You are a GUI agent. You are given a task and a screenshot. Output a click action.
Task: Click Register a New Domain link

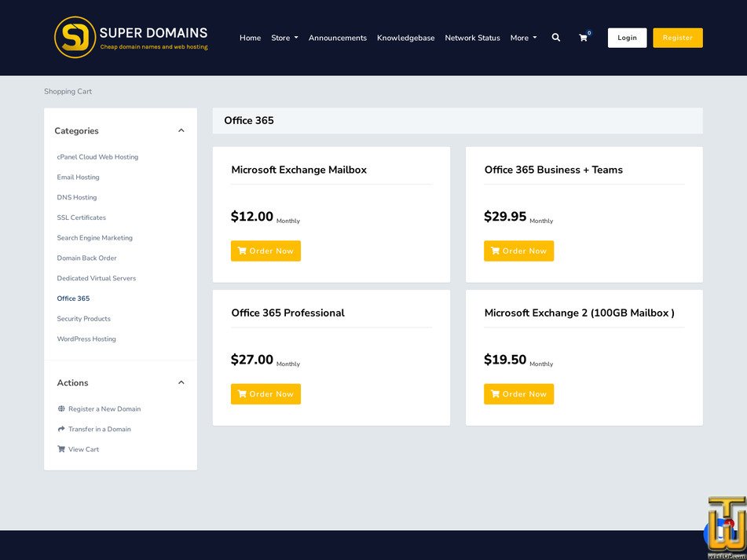[104, 408]
